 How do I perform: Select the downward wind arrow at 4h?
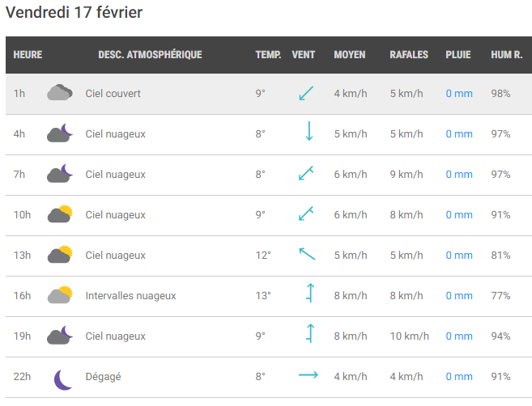point(309,131)
